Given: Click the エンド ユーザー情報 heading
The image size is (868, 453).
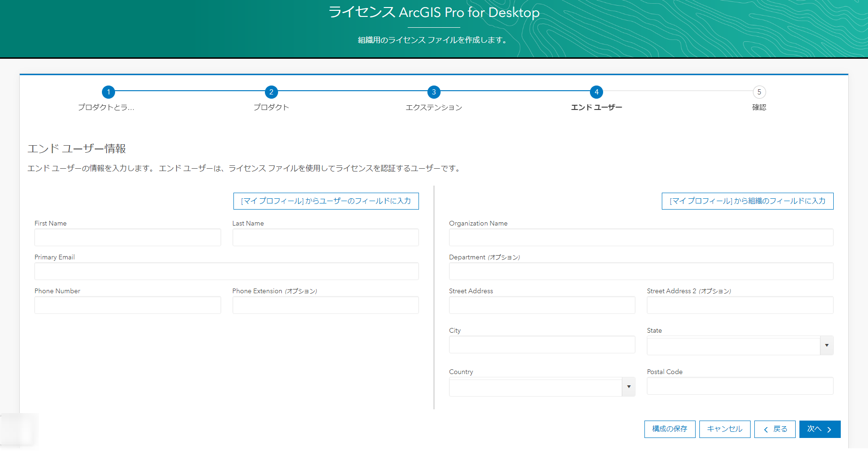Looking at the screenshot, I should click(x=77, y=148).
